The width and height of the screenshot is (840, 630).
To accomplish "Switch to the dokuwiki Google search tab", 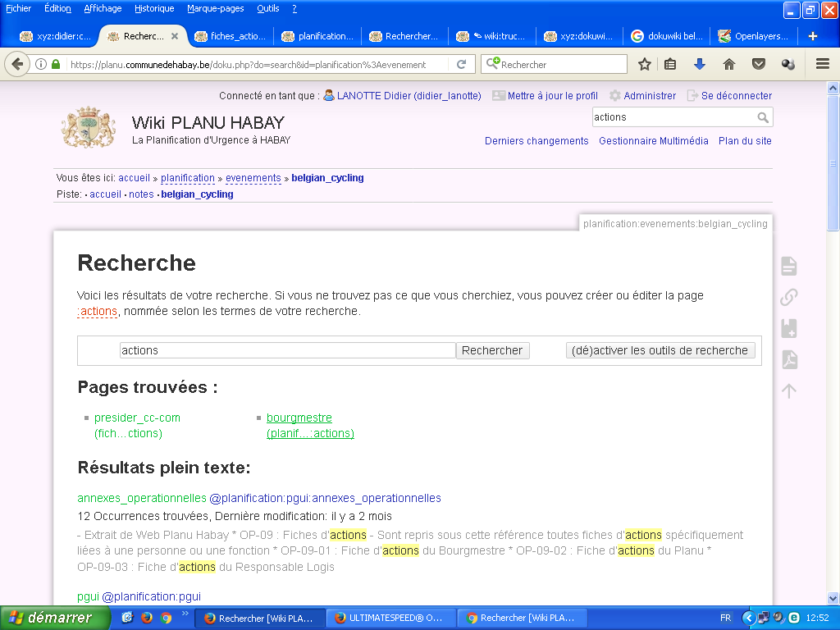I will [x=667, y=36].
